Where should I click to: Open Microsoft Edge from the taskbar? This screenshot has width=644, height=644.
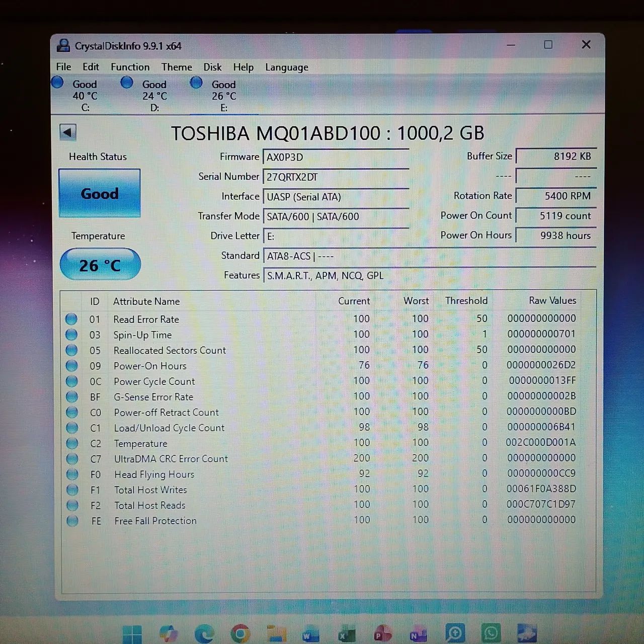coord(204,634)
